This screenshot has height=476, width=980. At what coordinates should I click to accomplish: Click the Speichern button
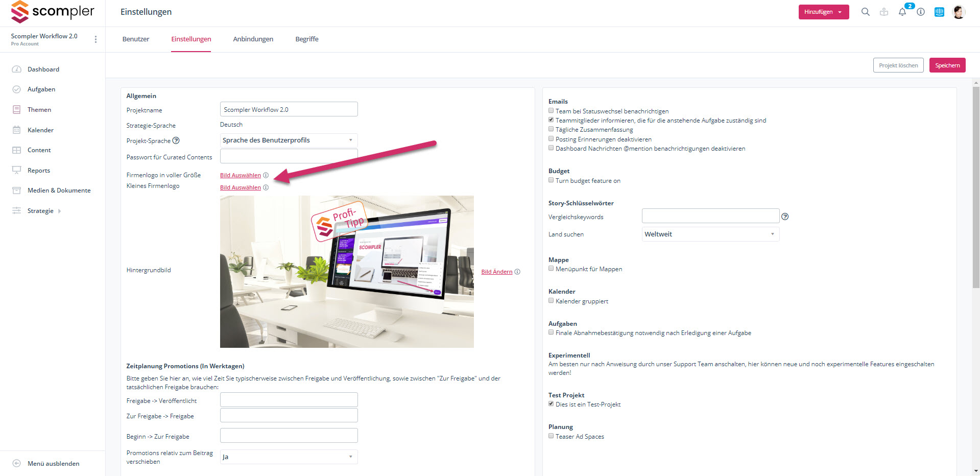[947, 65]
